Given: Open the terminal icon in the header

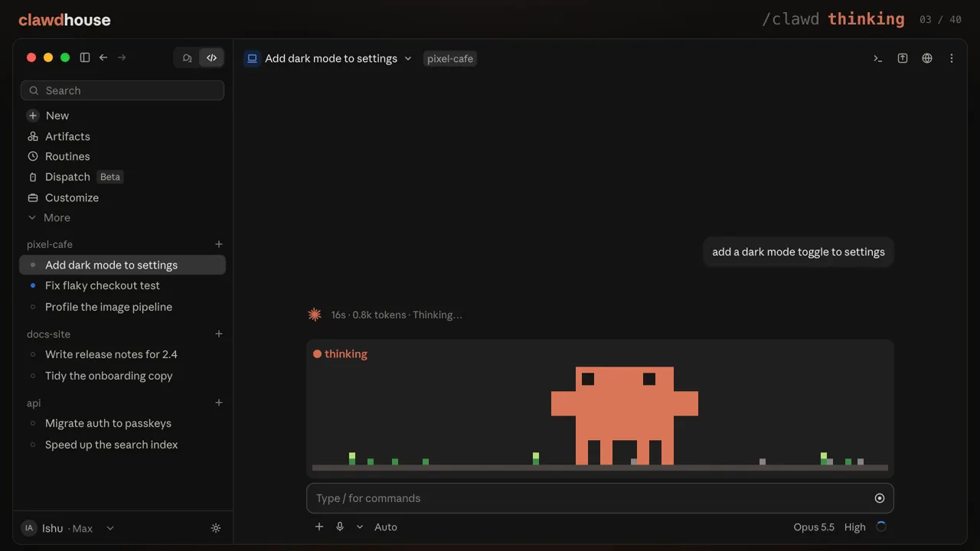Looking at the screenshot, I should tap(878, 58).
